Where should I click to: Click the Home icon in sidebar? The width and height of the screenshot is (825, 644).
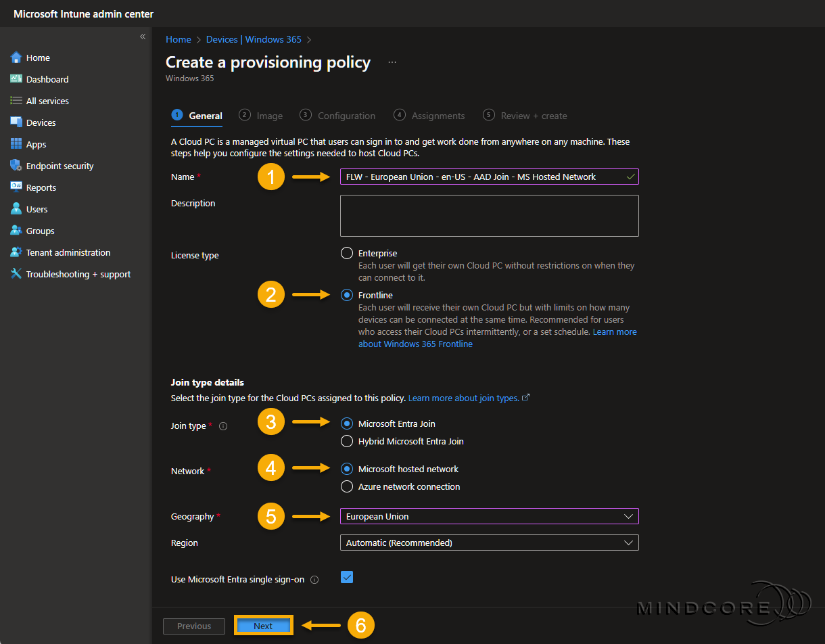click(x=16, y=57)
